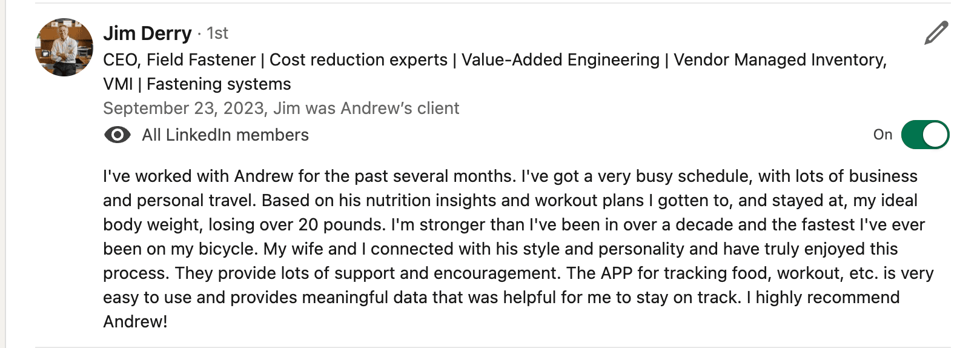
Task: Click the final word "Andrew!"
Action: pos(135,322)
